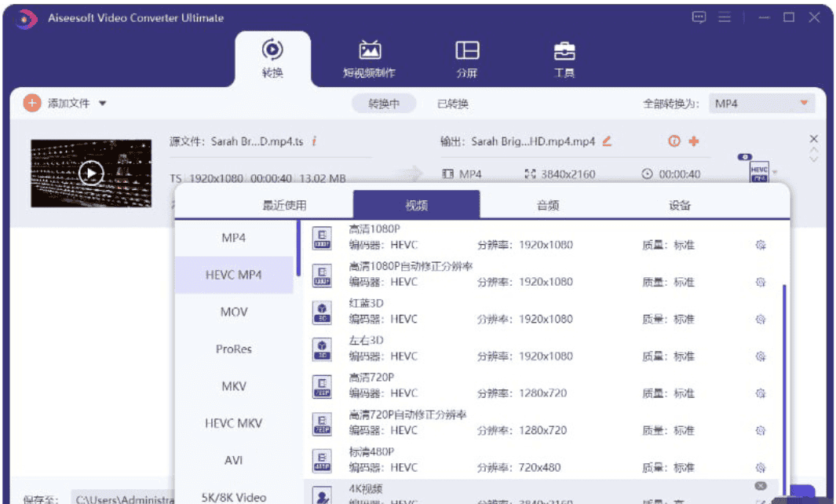Open the 短视频制作 (MV maker) icon
The height and width of the screenshot is (504, 836).
370,51
